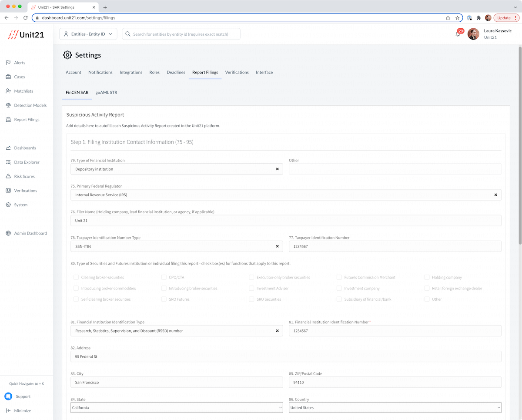The width and height of the screenshot is (522, 420).
Task: Check Retail foreign exchange dealer box
Action: point(427,288)
